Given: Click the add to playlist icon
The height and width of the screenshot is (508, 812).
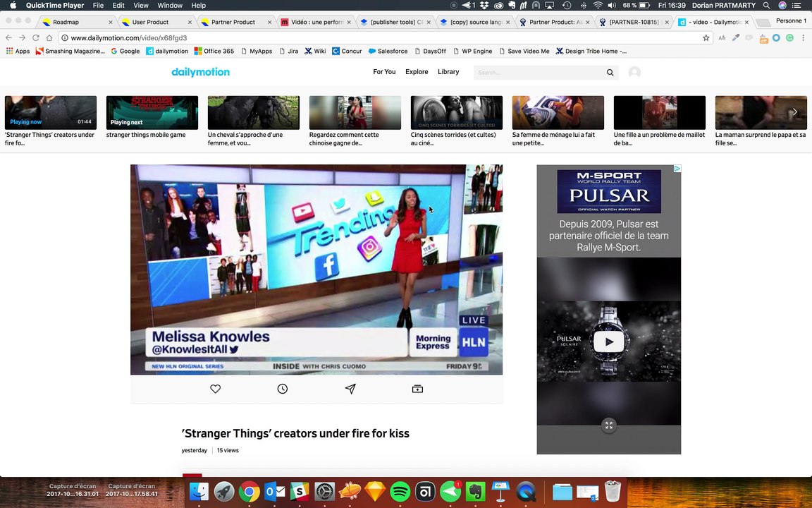Looking at the screenshot, I should click(417, 389).
